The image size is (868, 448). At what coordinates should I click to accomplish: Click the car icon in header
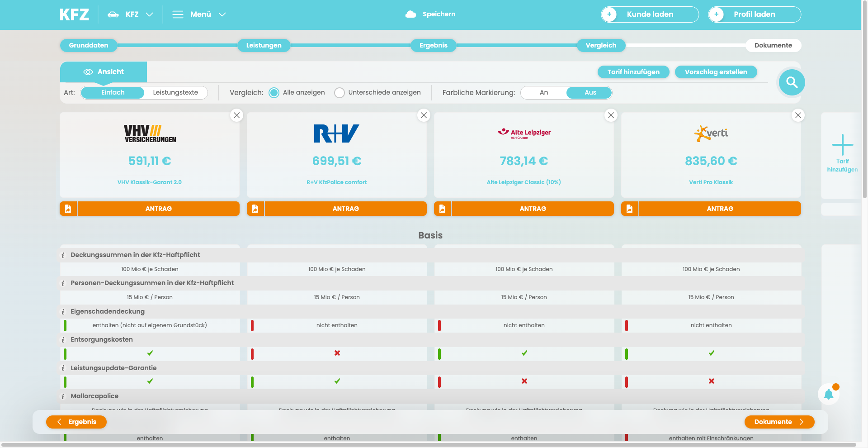pos(113,14)
